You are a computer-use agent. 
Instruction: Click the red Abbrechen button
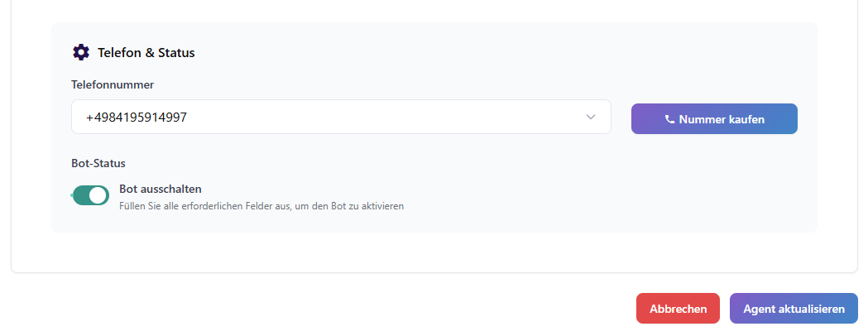[x=678, y=309]
